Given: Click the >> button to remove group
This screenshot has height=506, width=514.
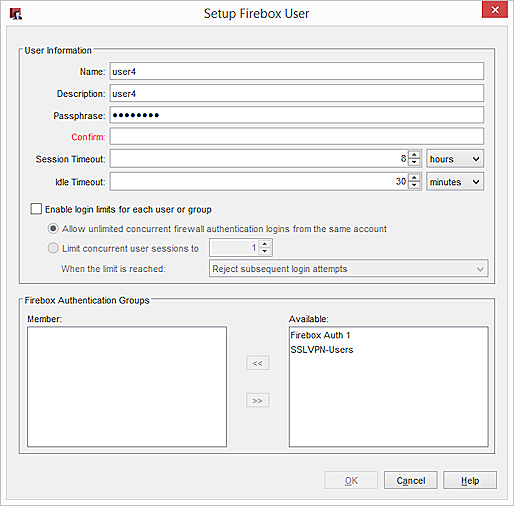Looking at the screenshot, I should click(x=257, y=400).
